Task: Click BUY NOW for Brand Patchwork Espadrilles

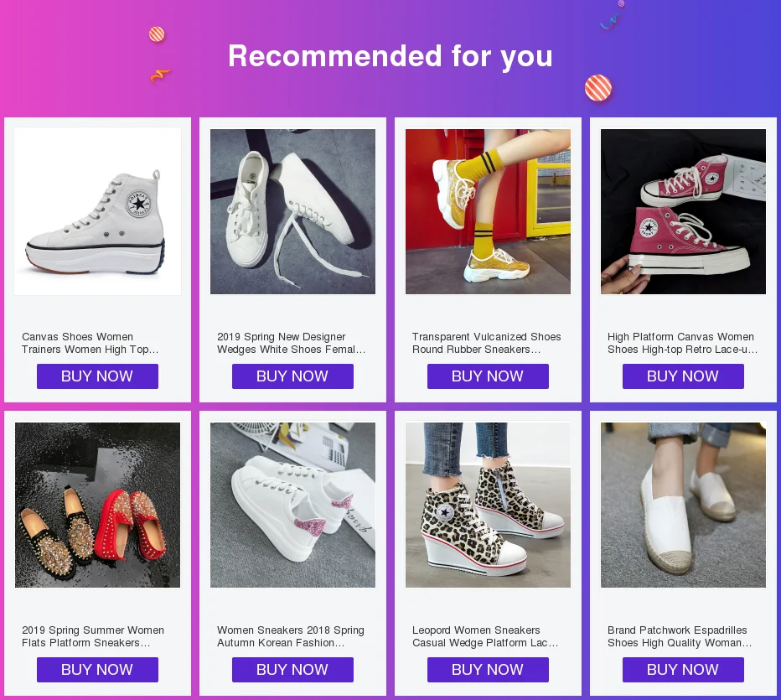Action: (x=684, y=670)
